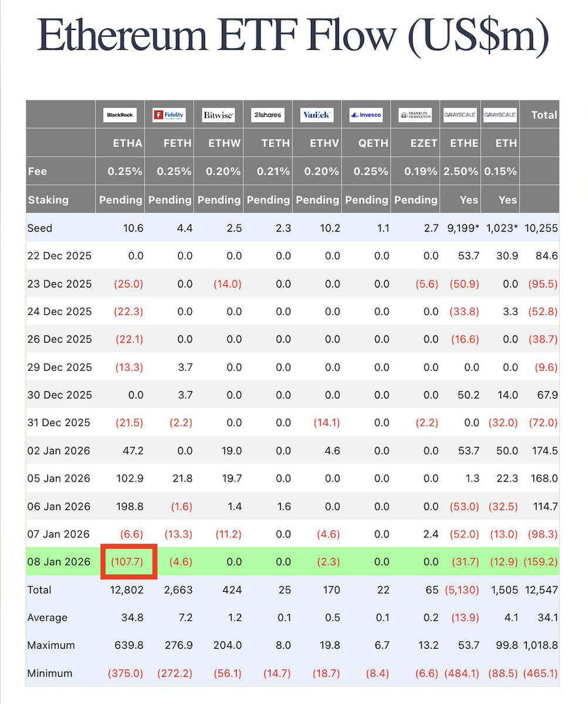Click the 0.15% fee value
The width and height of the screenshot is (588, 704).
click(500, 171)
